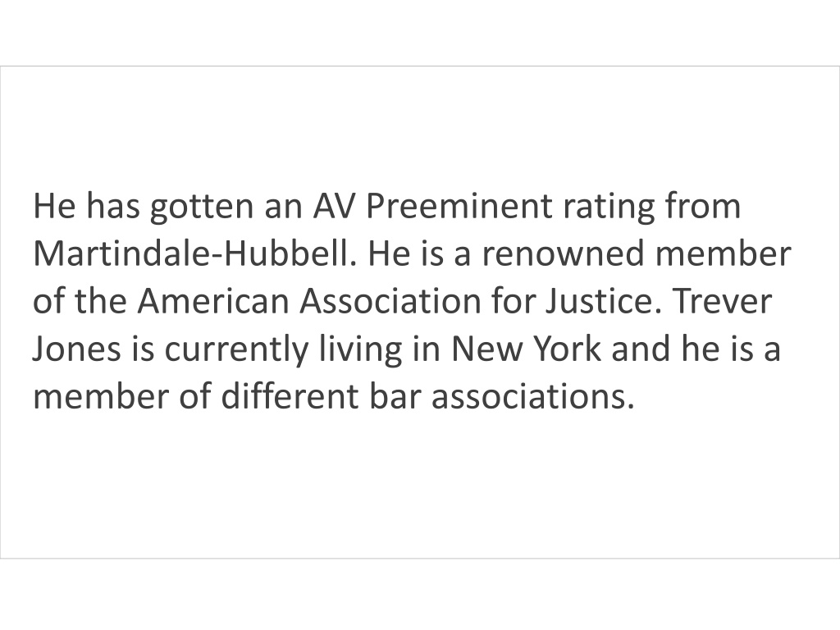This screenshot has width=840, height=630.
Task: Click the word "member" ending the second line
Action: [x=724, y=253]
